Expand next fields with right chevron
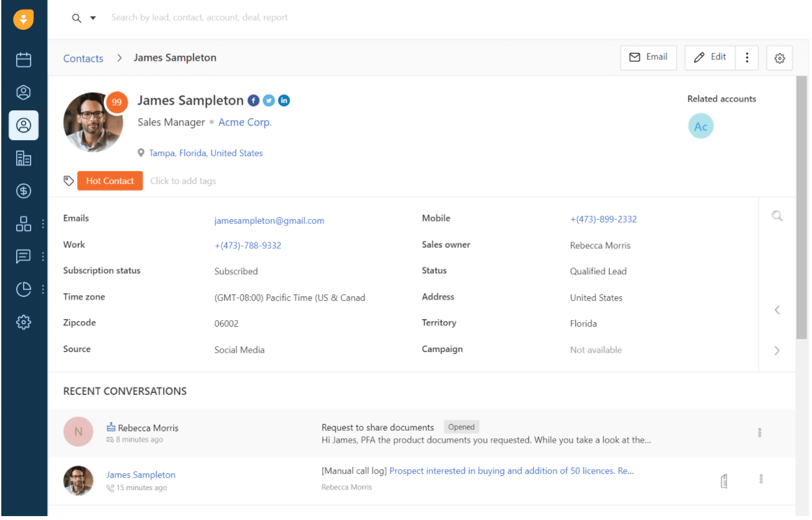The width and height of the screenshot is (812, 520). (x=776, y=351)
